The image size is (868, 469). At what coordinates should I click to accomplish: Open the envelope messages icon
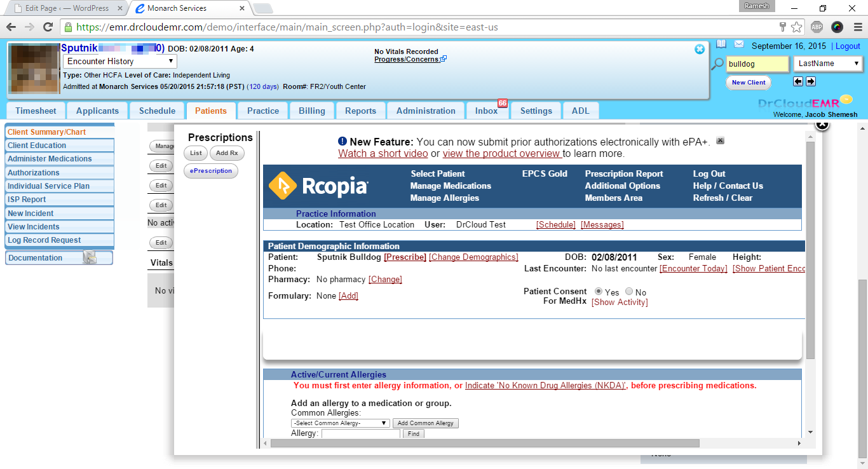coord(739,44)
